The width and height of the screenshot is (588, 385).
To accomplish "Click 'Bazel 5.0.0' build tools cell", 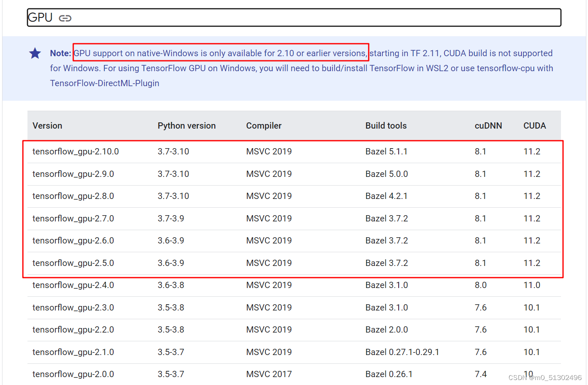I will click(387, 174).
